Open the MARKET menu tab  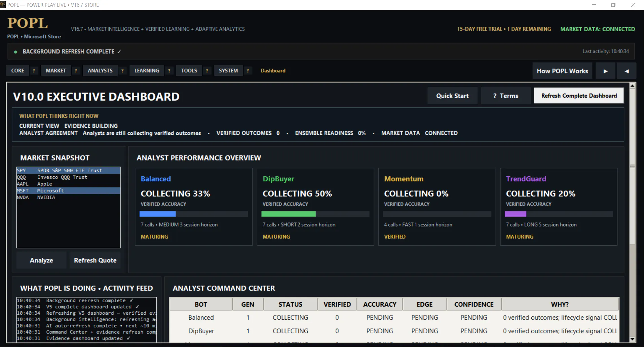click(56, 71)
